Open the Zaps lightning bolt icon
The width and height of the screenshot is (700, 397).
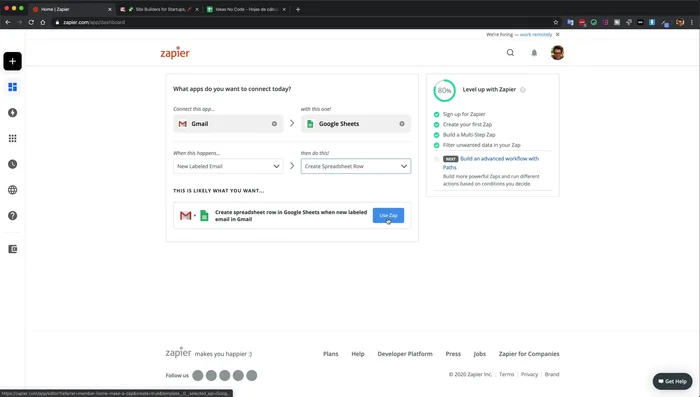[x=12, y=113]
